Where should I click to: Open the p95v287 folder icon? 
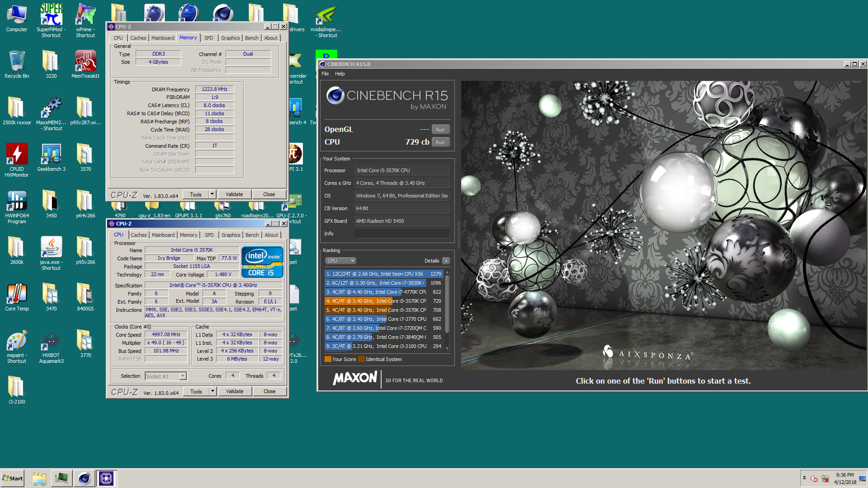click(x=85, y=111)
